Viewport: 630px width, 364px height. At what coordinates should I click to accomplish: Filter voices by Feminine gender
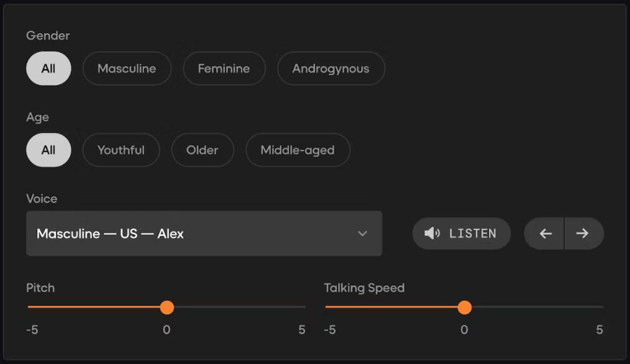pyautogui.click(x=224, y=68)
